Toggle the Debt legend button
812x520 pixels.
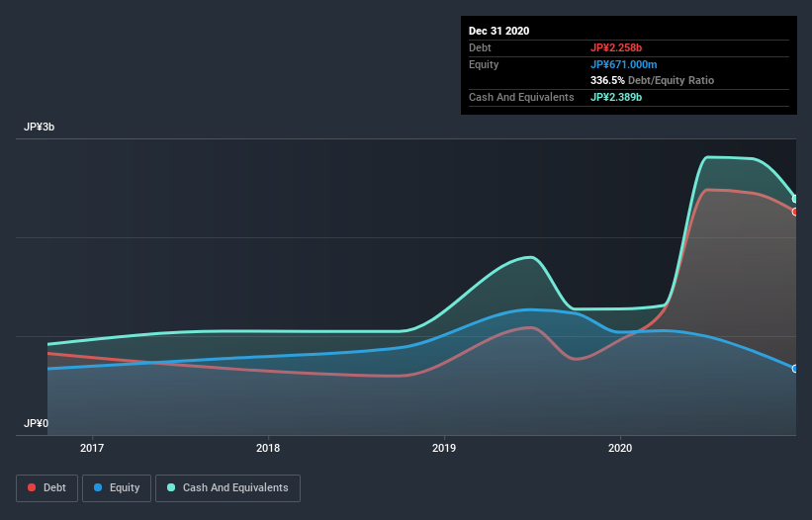46,488
